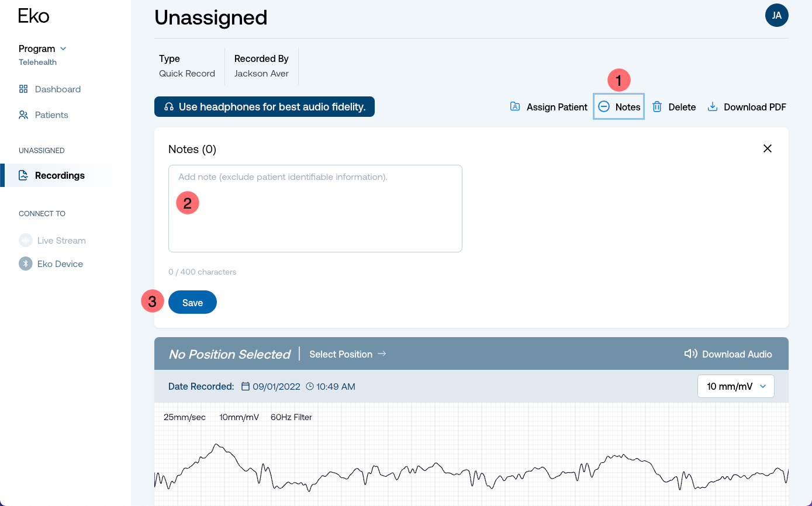
Task: Click the Quick Record type value
Action: pos(187,74)
